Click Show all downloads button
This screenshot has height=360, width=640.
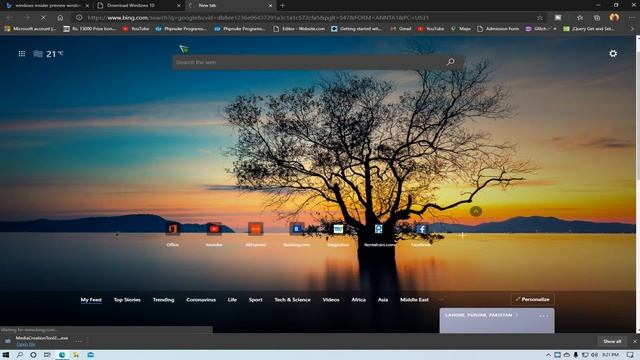[x=612, y=341]
